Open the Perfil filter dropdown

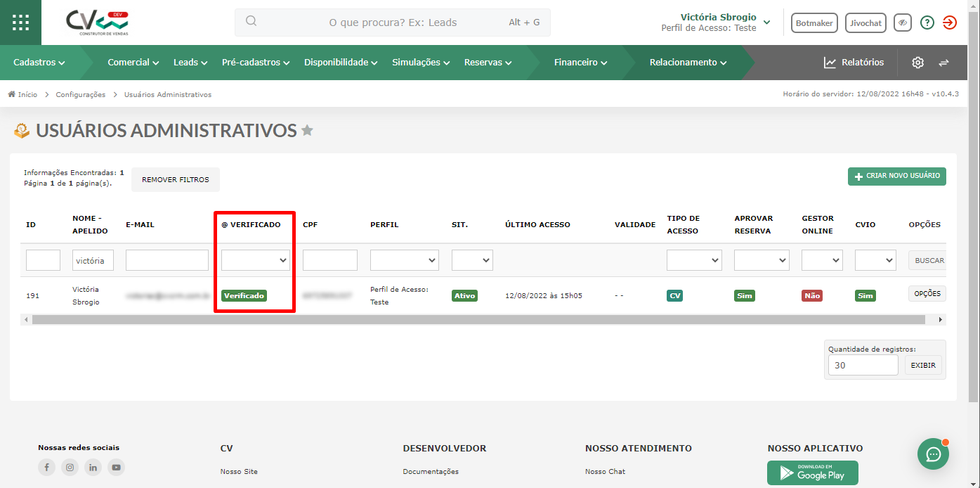tap(405, 260)
